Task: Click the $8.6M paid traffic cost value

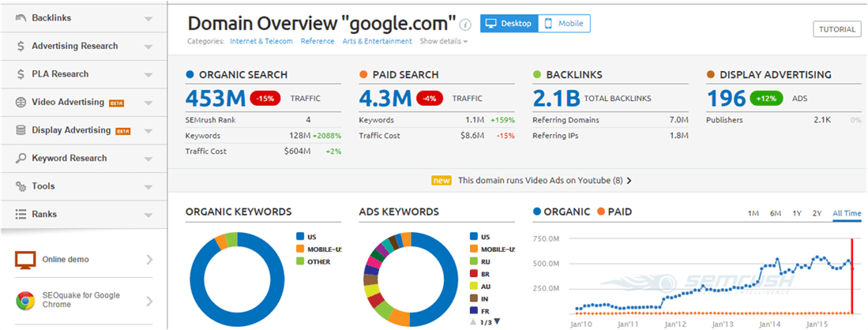Action: click(x=472, y=136)
